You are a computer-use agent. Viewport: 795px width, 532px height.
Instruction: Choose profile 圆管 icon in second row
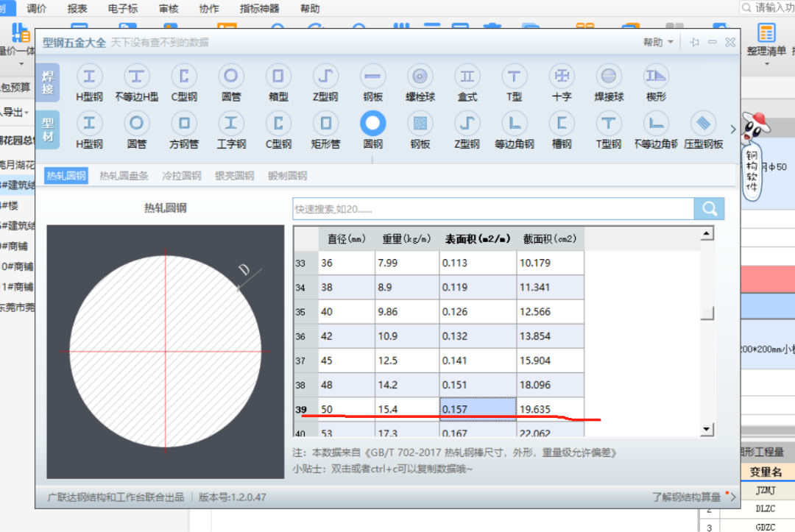pyautogui.click(x=136, y=123)
